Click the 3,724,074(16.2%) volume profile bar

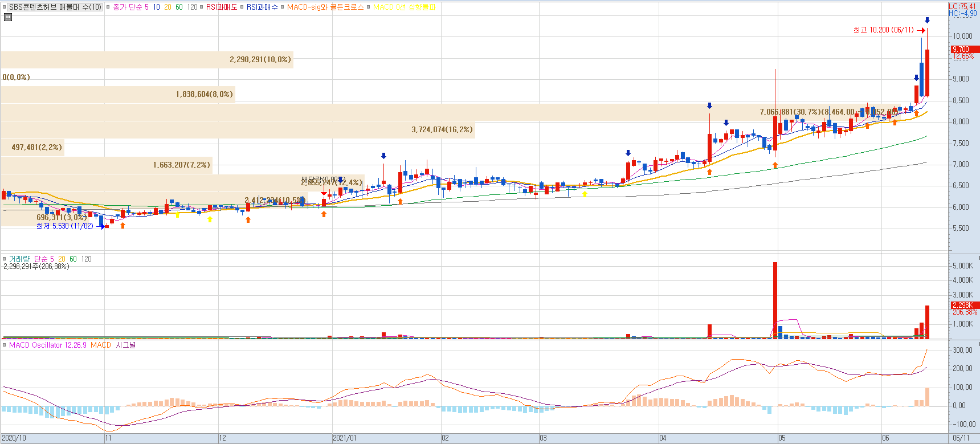[238, 129]
